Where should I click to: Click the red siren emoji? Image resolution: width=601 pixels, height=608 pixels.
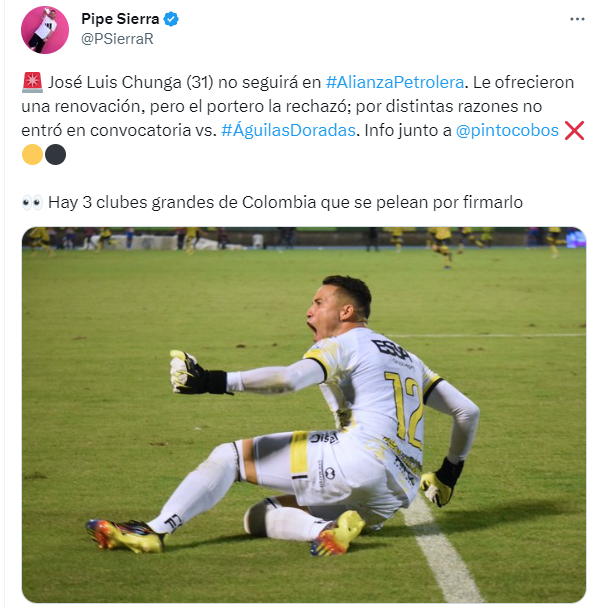[32, 82]
